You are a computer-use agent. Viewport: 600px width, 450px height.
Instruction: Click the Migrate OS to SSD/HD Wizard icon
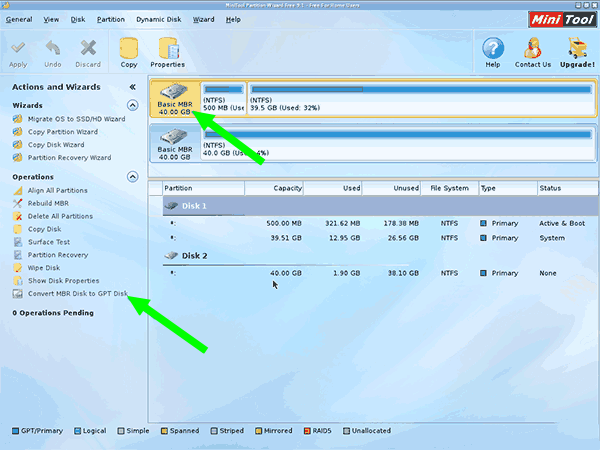17,119
